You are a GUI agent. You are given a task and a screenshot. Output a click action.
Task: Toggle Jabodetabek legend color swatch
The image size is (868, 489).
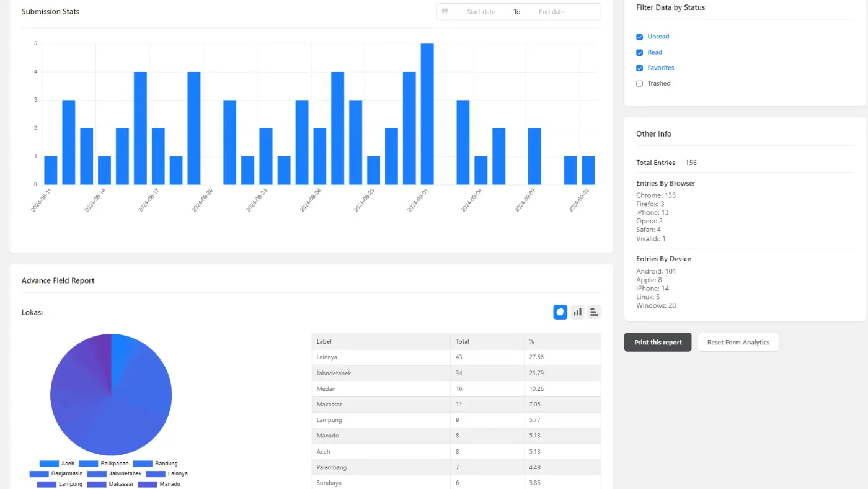97,473
